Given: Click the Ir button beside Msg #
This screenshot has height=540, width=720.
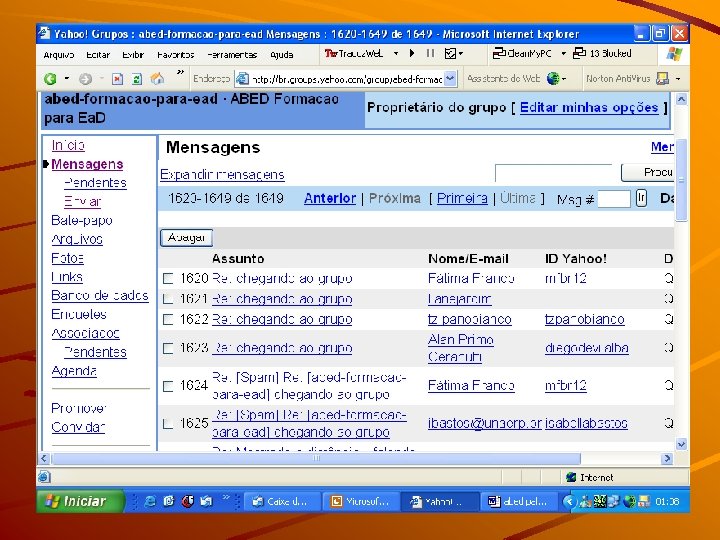Looking at the screenshot, I should pyautogui.click(x=641, y=198).
